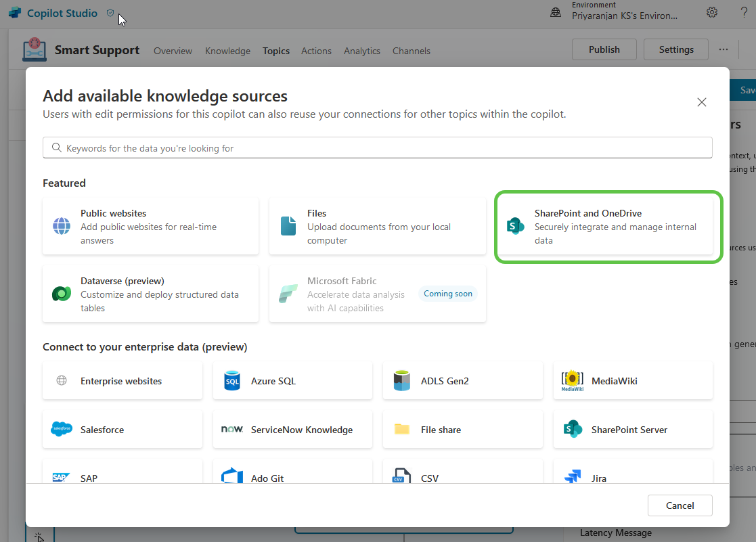
Task: Click the Salesforce connector icon
Action: coord(62,428)
